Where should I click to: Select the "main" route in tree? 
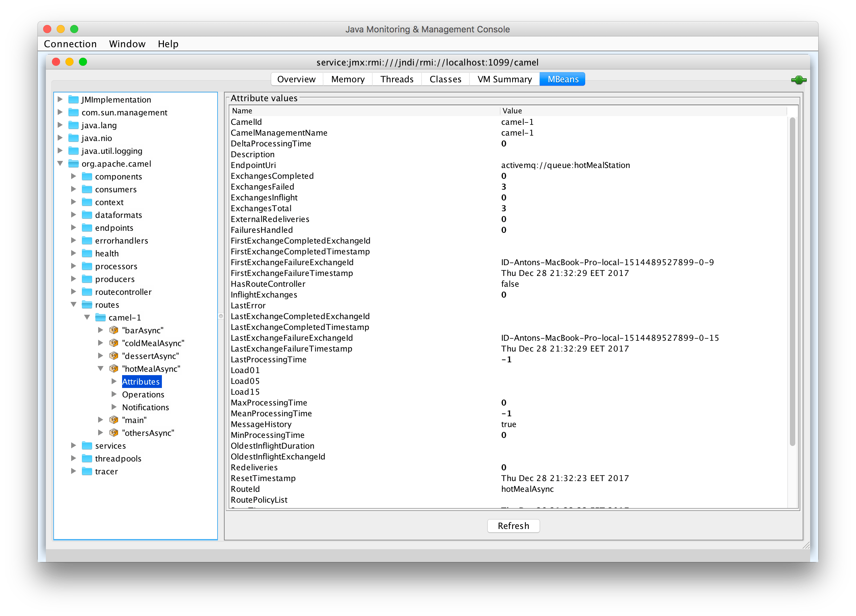(x=134, y=420)
